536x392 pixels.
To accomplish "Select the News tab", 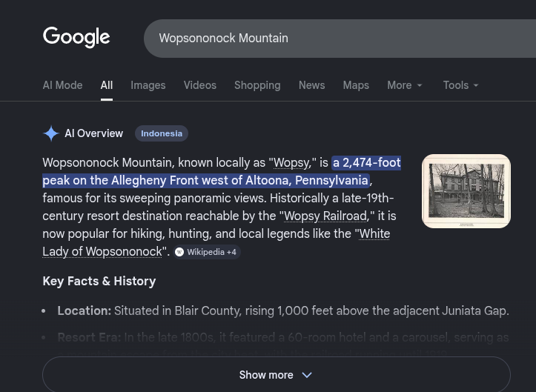I will click(311, 85).
